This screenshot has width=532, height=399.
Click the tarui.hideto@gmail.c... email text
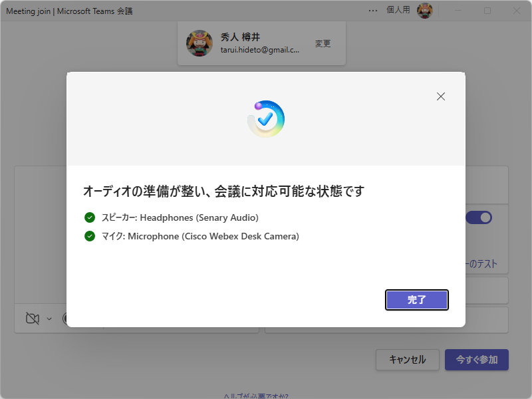(x=260, y=50)
